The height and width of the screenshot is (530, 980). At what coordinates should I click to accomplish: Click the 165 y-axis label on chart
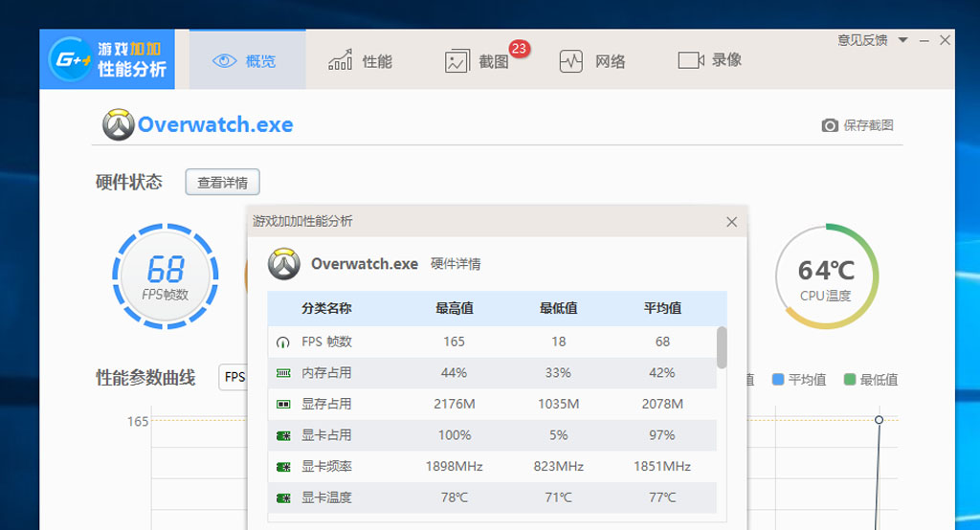(138, 422)
